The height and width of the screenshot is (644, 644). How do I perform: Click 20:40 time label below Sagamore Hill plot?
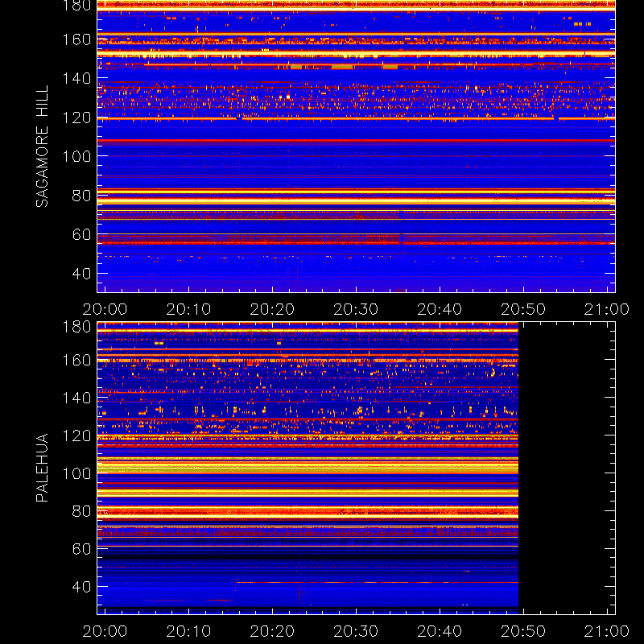440,309
